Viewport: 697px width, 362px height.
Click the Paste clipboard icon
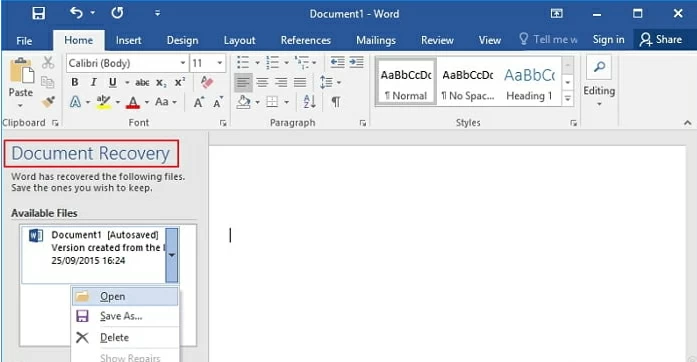point(21,71)
